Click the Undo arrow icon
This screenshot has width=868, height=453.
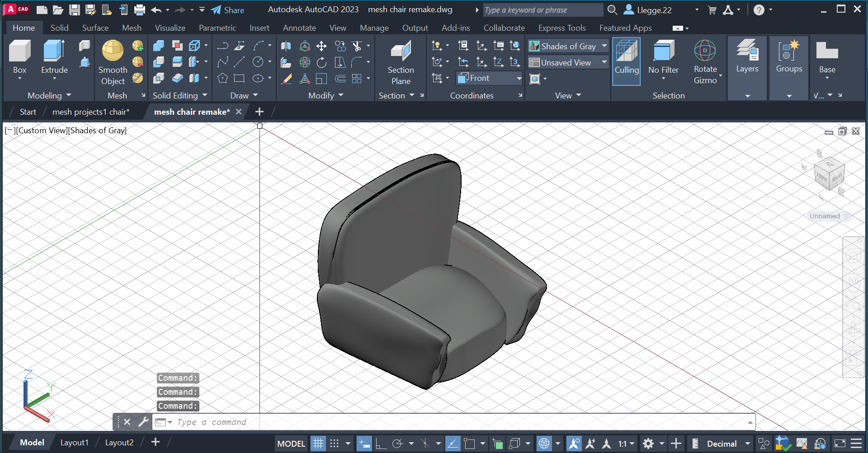pos(156,10)
